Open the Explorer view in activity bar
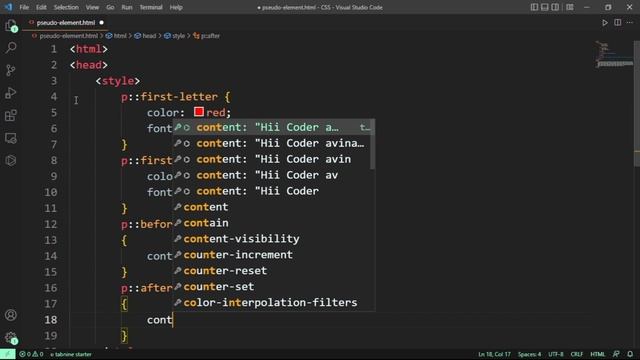 click(11, 26)
